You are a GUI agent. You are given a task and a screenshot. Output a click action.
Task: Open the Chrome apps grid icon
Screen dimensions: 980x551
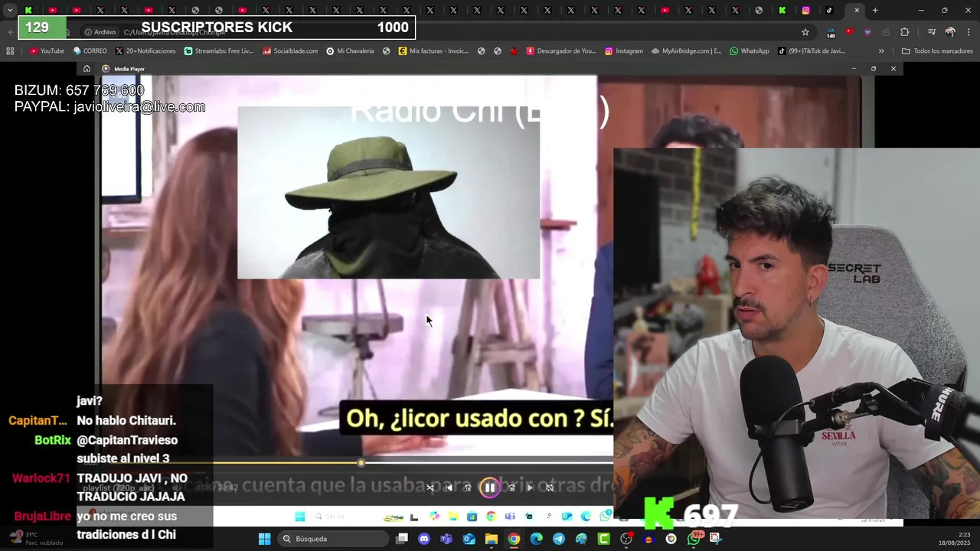pyautogui.click(x=10, y=51)
